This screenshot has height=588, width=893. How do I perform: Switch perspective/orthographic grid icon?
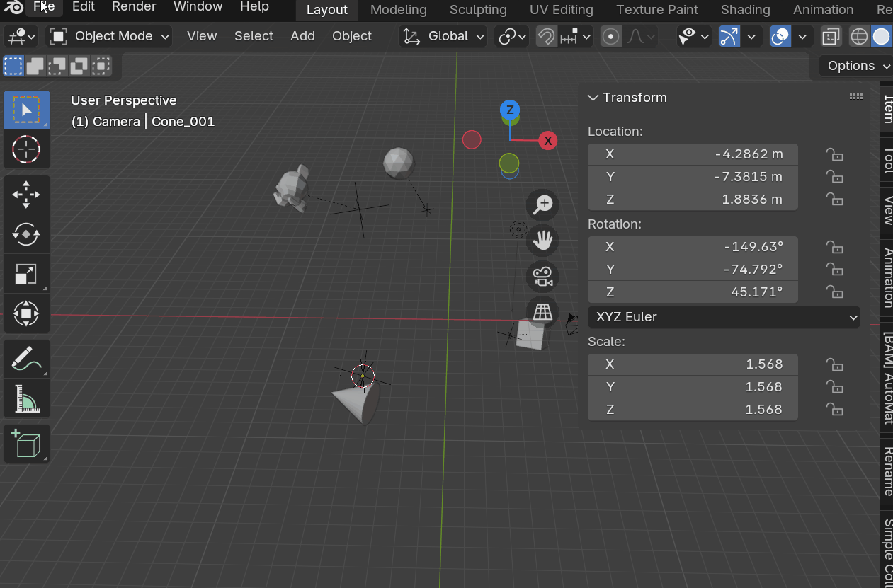[543, 313]
